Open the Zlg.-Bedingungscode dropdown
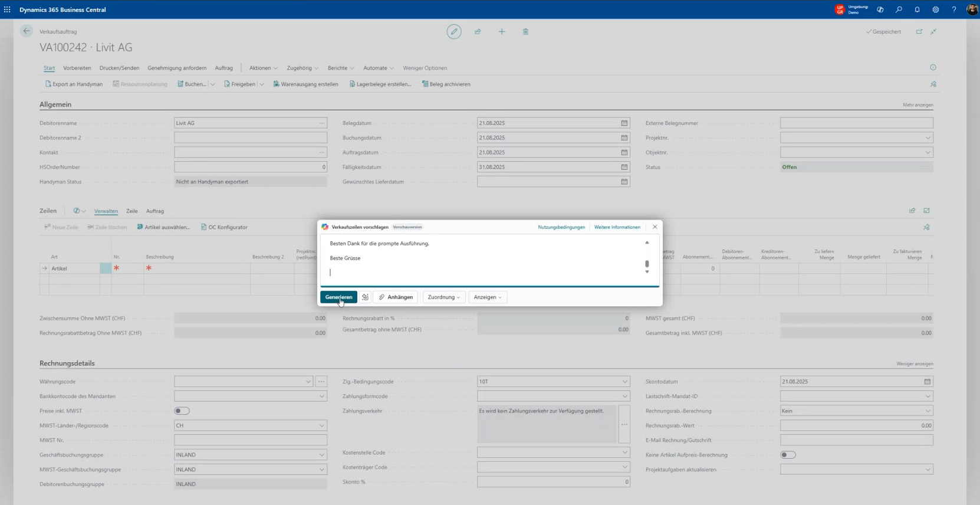980x505 pixels. (x=624, y=382)
